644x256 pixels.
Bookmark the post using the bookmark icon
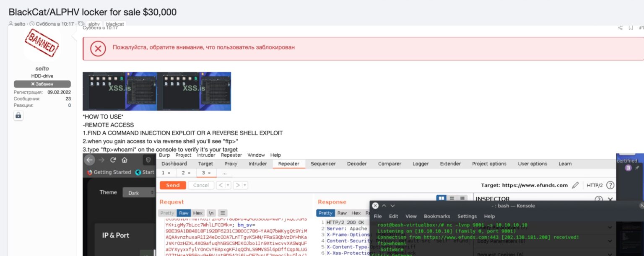click(x=631, y=28)
